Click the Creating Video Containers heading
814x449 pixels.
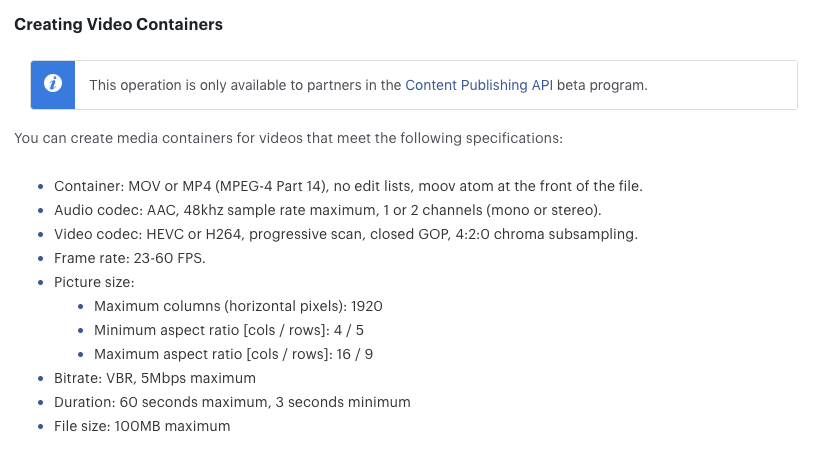[118, 24]
